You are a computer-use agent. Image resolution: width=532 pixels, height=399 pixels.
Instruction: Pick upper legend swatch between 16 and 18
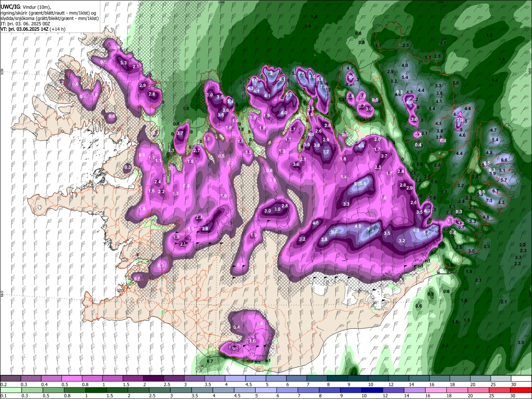point(439,379)
